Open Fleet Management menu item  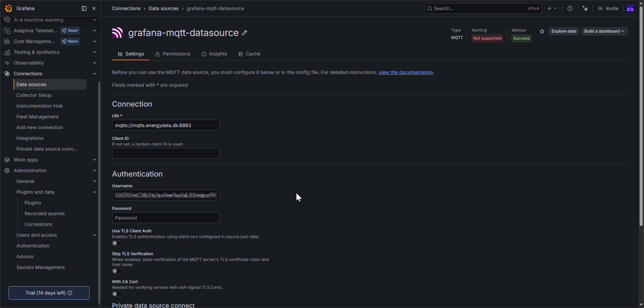[x=37, y=117]
